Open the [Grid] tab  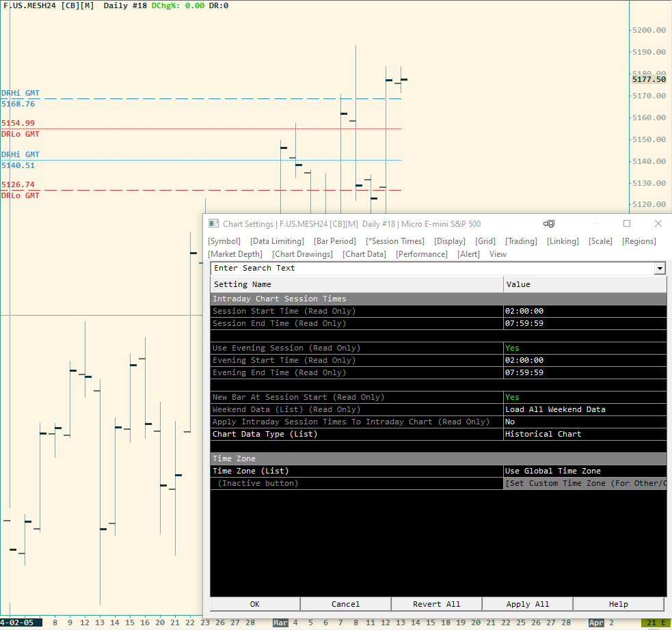click(485, 241)
